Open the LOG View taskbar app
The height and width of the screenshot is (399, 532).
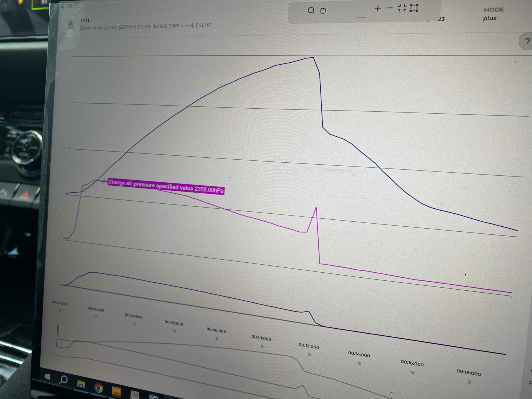coord(116,392)
